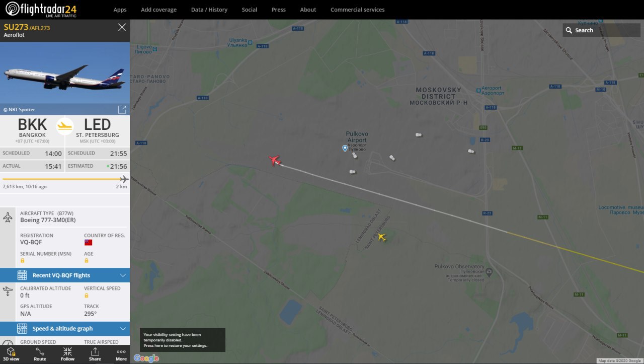644x364 pixels.
Task: Open the More options menu
Action: point(121,354)
